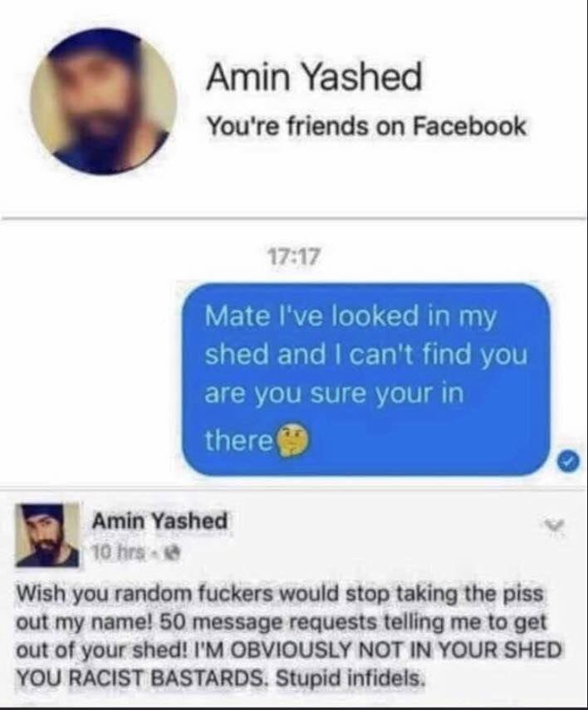Click the You're friends on Facebook subtitle
The width and height of the screenshot is (588, 710).
[366, 126]
